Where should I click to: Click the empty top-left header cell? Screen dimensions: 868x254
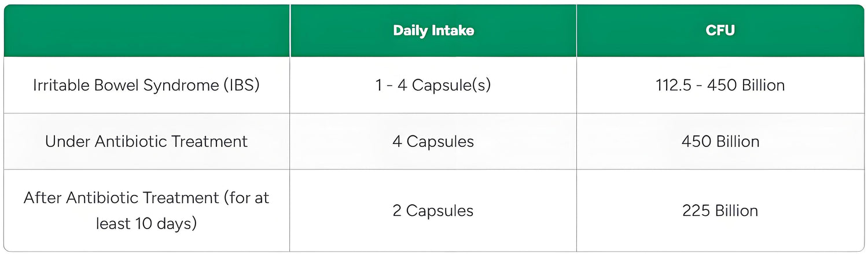[x=147, y=31]
